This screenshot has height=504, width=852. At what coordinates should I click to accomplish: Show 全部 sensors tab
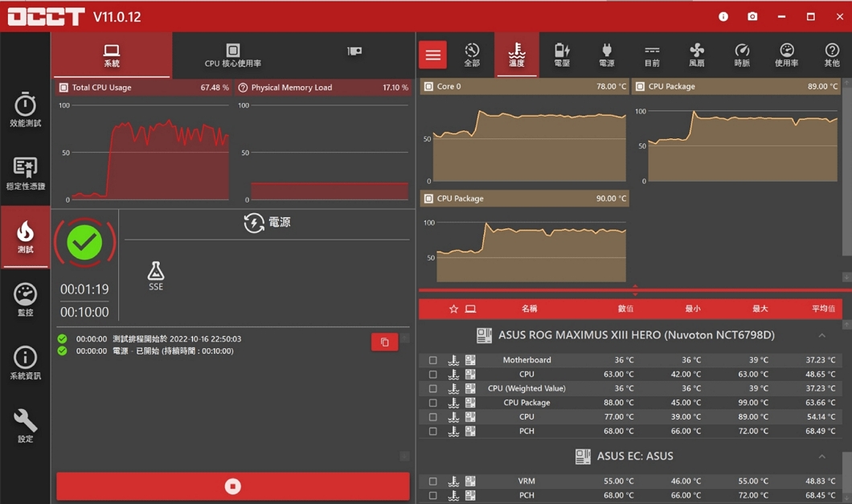point(472,55)
